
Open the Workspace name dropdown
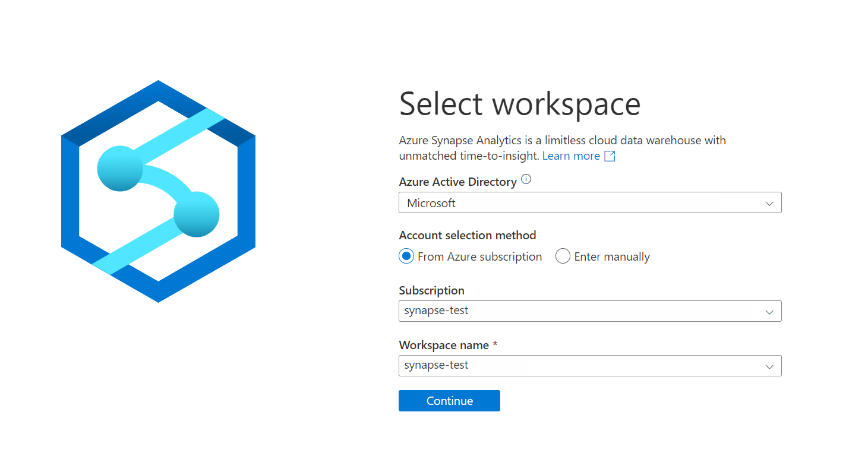(590, 366)
